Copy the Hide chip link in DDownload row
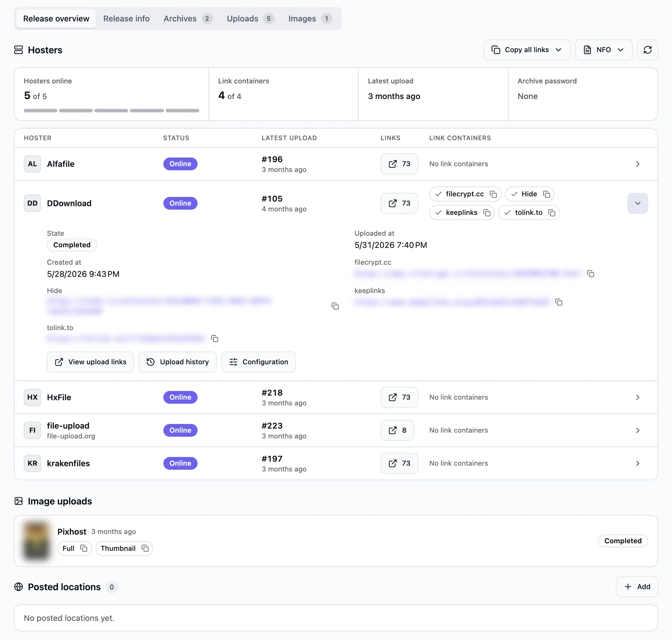Image resolution: width=672 pixels, height=640 pixels. pyautogui.click(x=546, y=194)
